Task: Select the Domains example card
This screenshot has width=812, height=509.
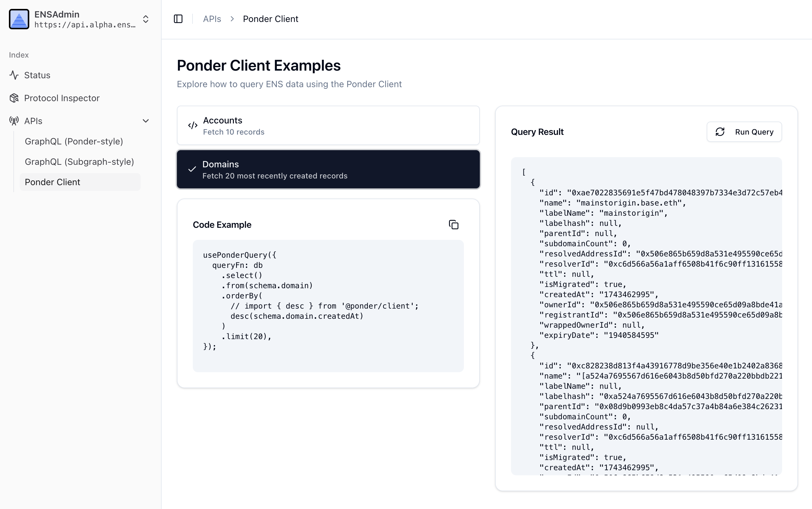Action: pyautogui.click(x=328, y=169)
